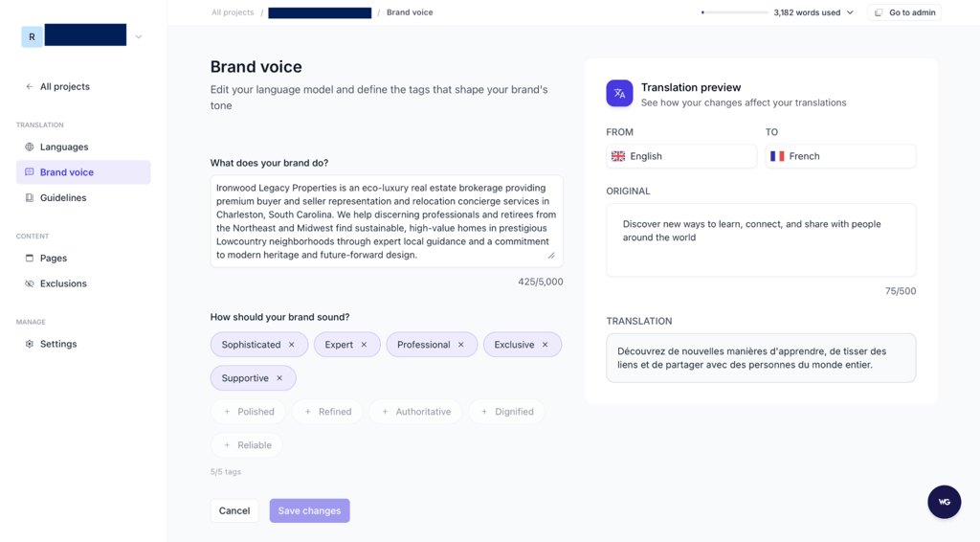Viewport: 980px width, 542px height.
Task: Click the Brand voice page heading
Action: 256,67
